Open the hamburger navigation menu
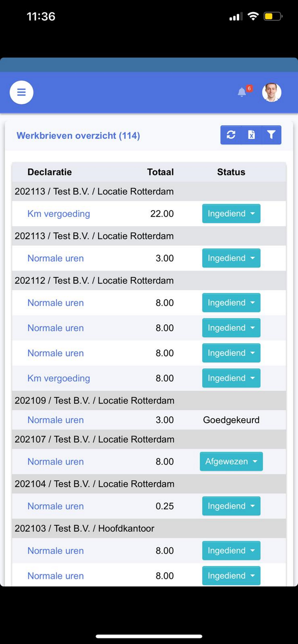This screenshot has height=644, width=298. 21,92
